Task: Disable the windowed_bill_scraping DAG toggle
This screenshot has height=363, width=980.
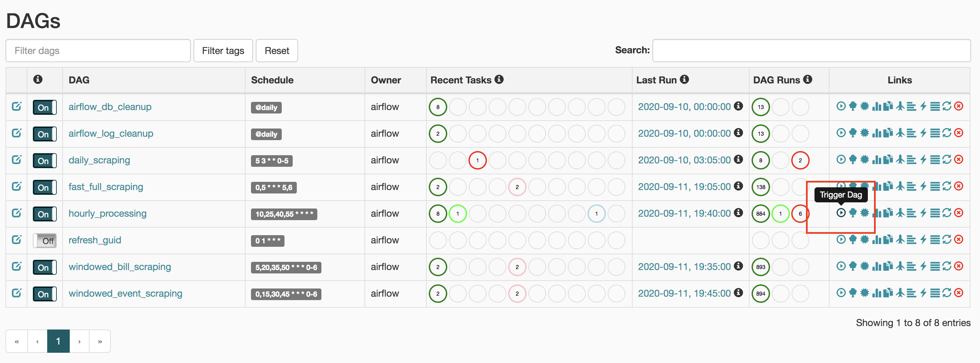Action: click(x=44, y=267)
